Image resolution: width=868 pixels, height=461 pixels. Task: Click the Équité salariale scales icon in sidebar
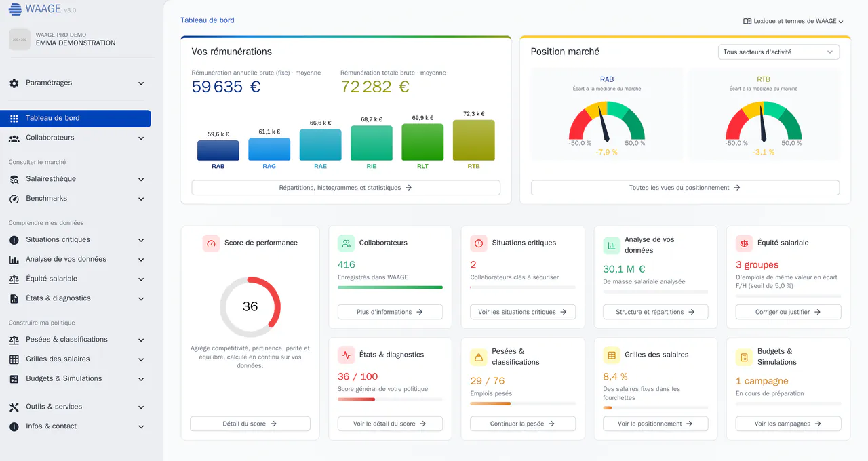[14, 279]
